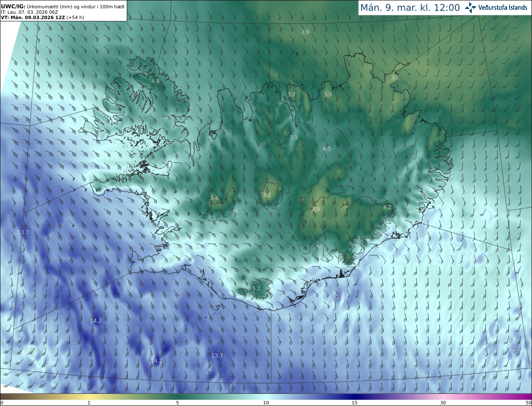The image size is (532, 406).
Task: Click the 30 tick on the color scale
Action: (443, 403)
